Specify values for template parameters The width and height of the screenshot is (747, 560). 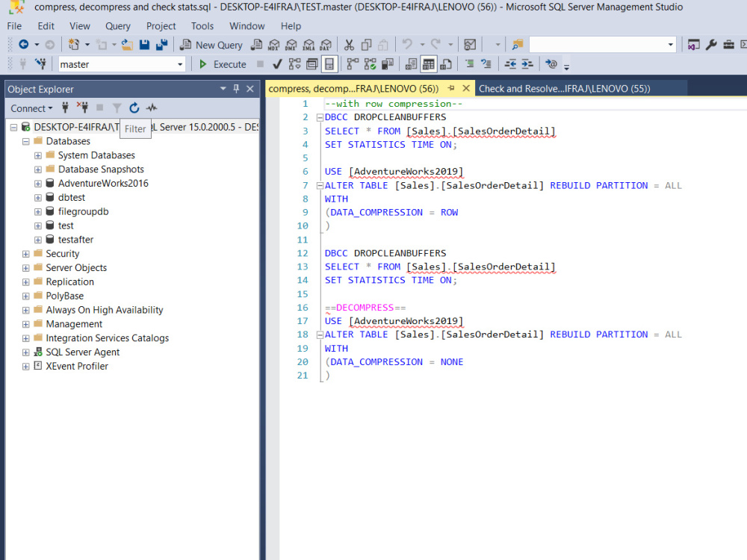(551, 63)
